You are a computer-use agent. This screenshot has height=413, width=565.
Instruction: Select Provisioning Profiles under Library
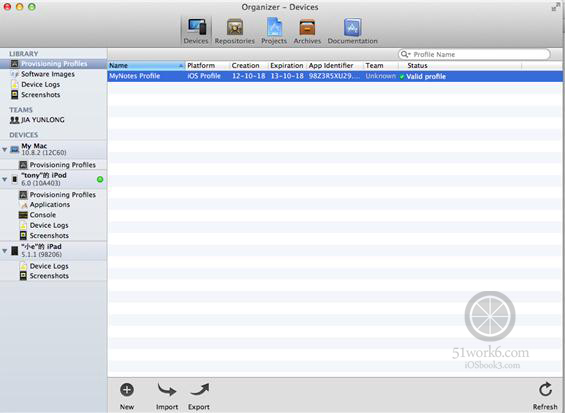click(53, 64)
